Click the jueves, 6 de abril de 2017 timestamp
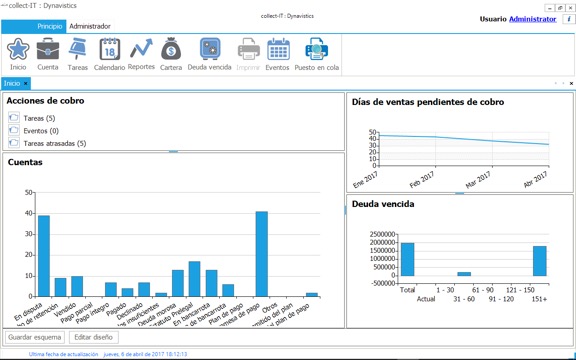This screenshot has height=360, width=576. click(x=145, y=354)
